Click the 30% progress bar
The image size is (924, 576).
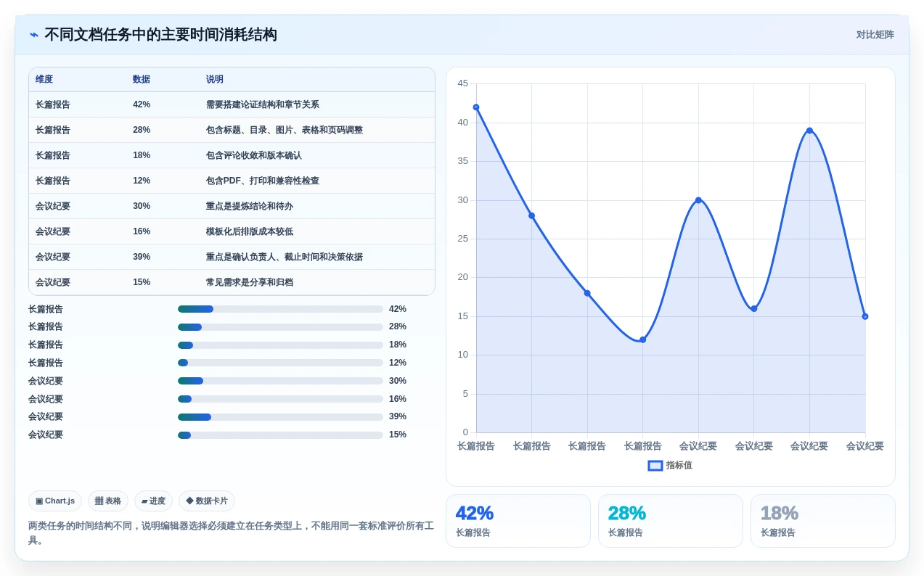coord(280,381)
